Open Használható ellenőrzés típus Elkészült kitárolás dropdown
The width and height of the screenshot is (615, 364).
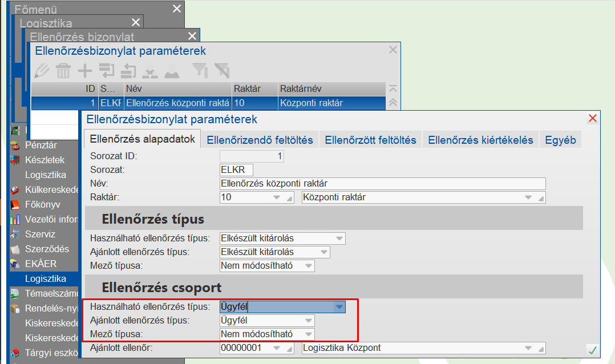[x=339, y=238]
